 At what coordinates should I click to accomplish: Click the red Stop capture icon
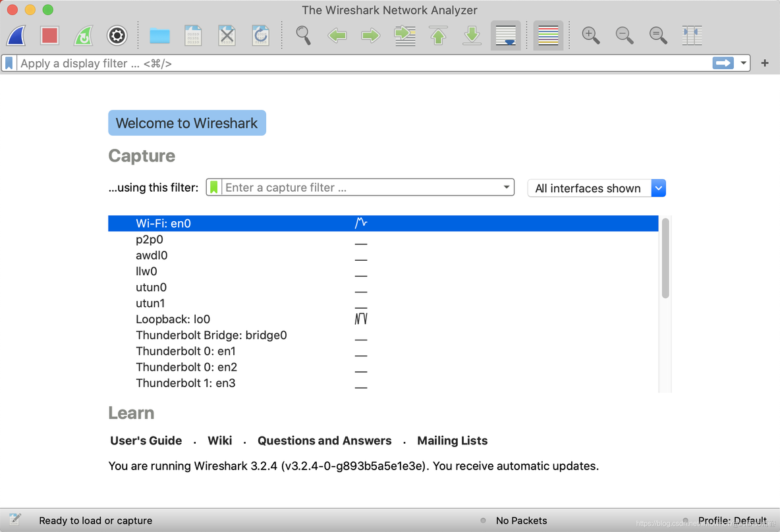pyautogui.click(x=50, y=36)
